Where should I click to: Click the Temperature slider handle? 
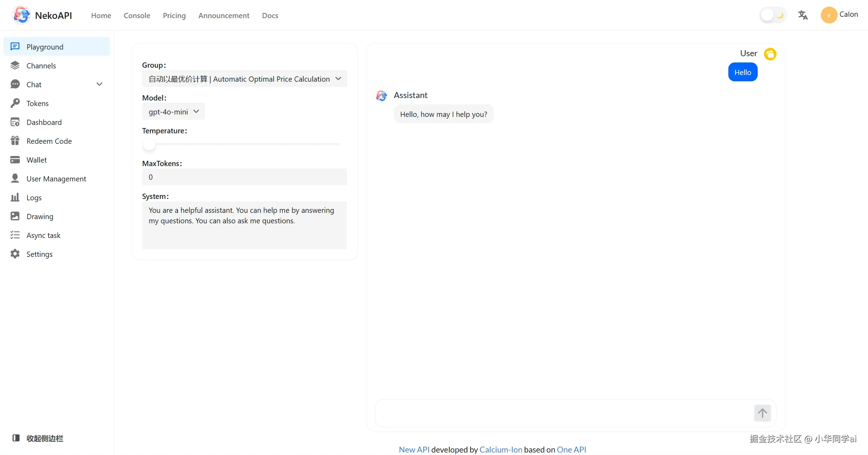tap(149, 144)
